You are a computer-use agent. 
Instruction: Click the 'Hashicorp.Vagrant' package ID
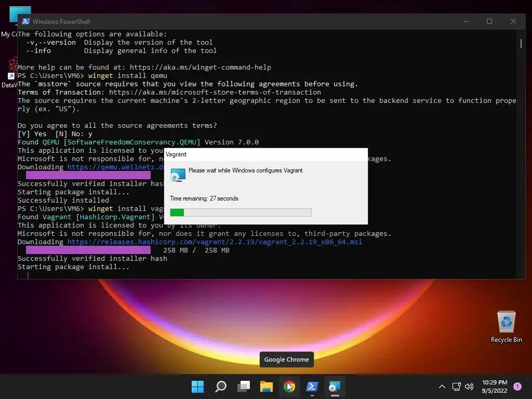pyautogui.click(x=115, y=217)
